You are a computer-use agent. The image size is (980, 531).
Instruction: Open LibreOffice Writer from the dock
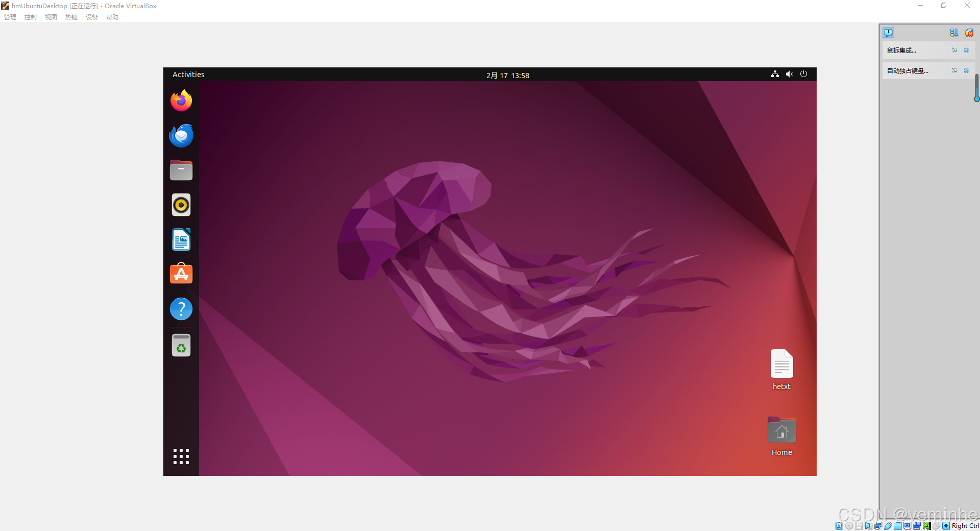(181, 239)
